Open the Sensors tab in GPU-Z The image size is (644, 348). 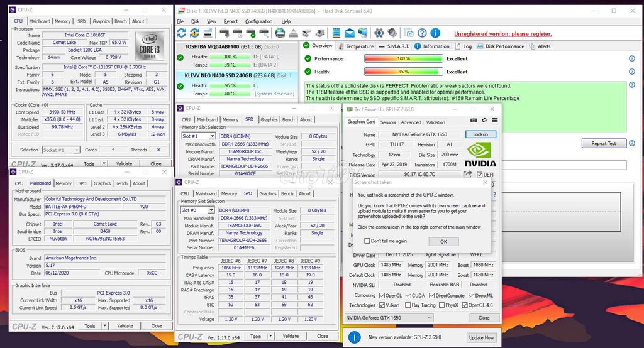388,122
